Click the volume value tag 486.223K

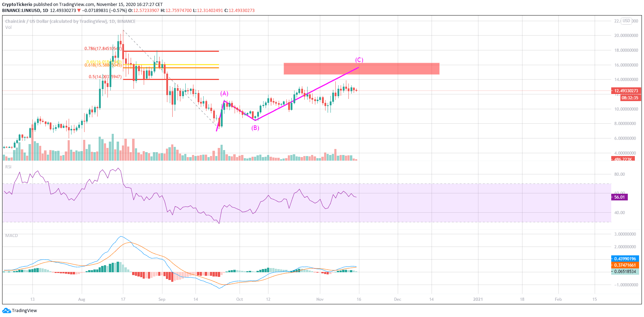[x=623, y=159]
